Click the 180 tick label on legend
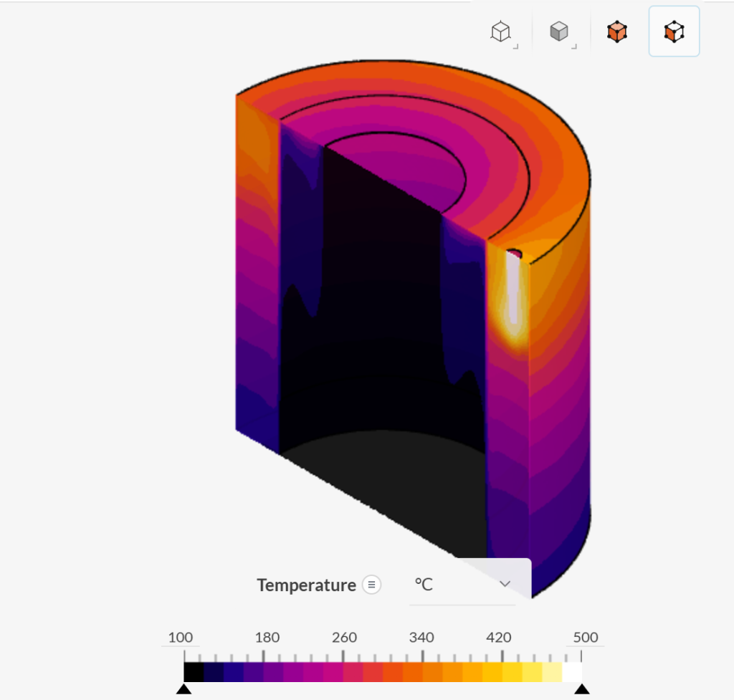 (x=267, y=638)
